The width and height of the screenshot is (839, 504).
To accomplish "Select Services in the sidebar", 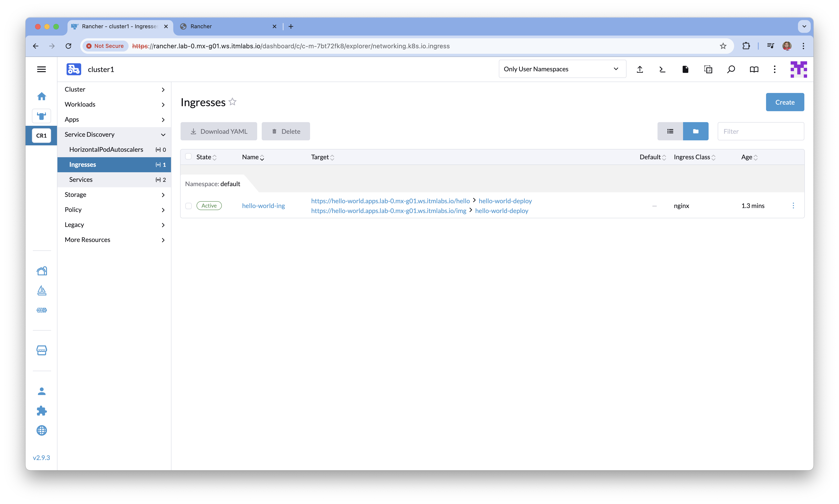I will pyautogui.click(x=81, y=179).
